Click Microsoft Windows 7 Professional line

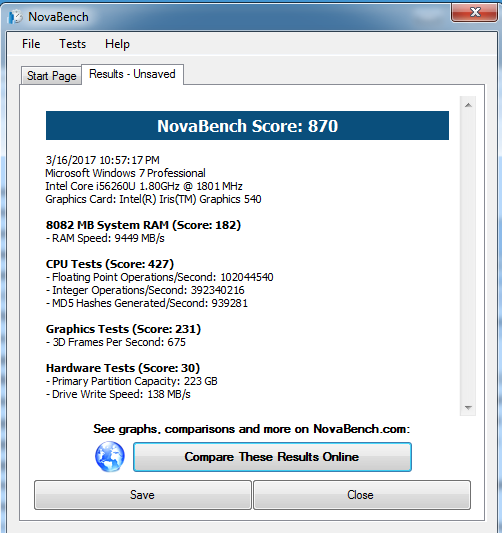tap(125, 173)
